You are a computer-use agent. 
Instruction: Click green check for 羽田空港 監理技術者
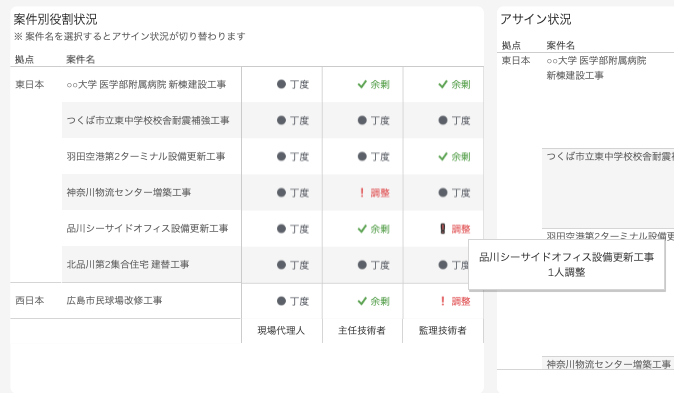[443, 157]
